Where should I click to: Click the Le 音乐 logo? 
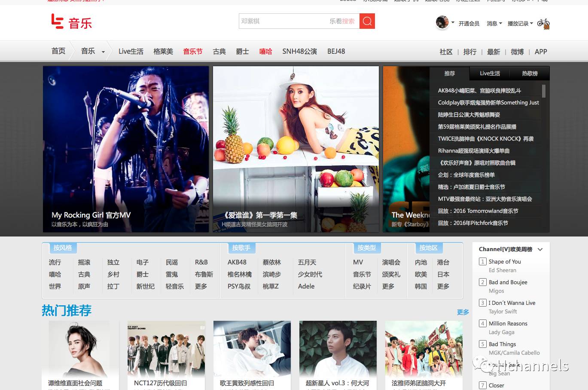point(71,21)
